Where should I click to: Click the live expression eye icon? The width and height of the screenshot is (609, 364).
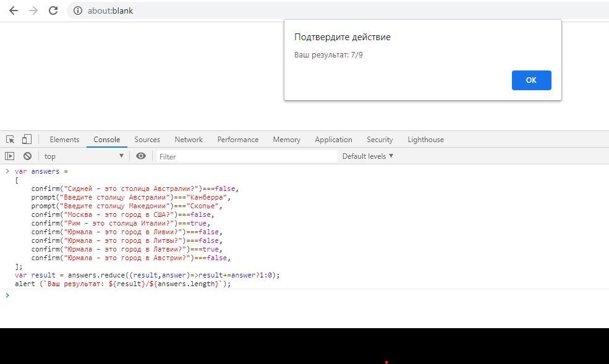pyautogui.click(x=141, y=156)
